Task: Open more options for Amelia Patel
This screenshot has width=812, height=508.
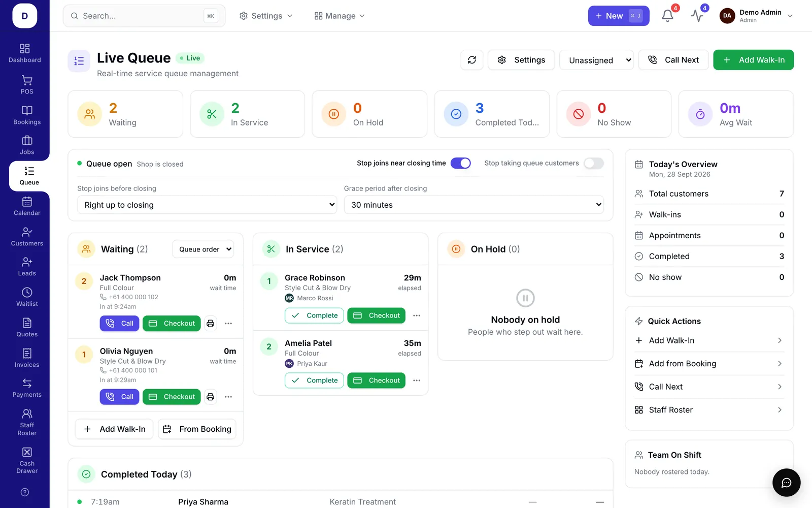Action: (x=417, y=380)
